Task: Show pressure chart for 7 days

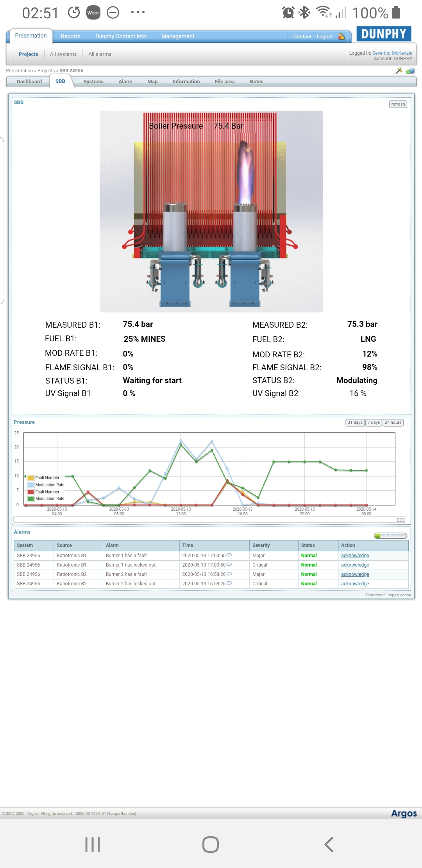Action: coord(374,422)
